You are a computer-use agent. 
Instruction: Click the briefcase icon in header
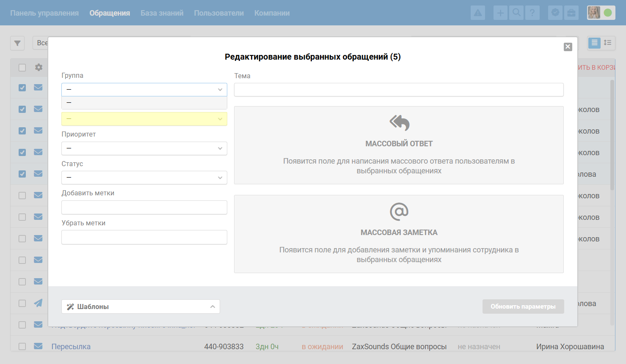[571, 13]
